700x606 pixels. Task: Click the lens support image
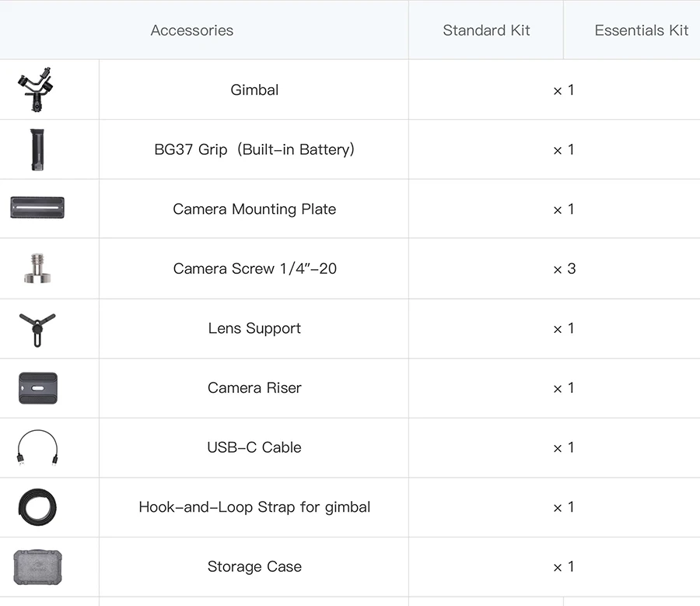(x=37, y=330)
